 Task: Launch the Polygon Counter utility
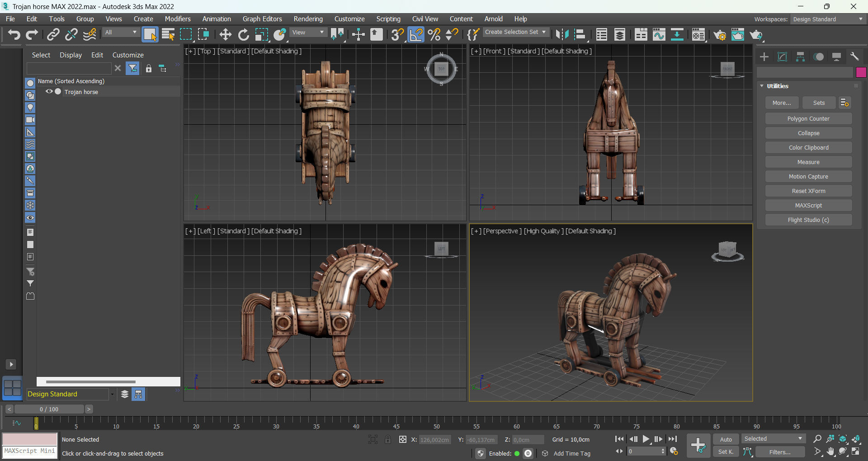click(x=808, y=119)
